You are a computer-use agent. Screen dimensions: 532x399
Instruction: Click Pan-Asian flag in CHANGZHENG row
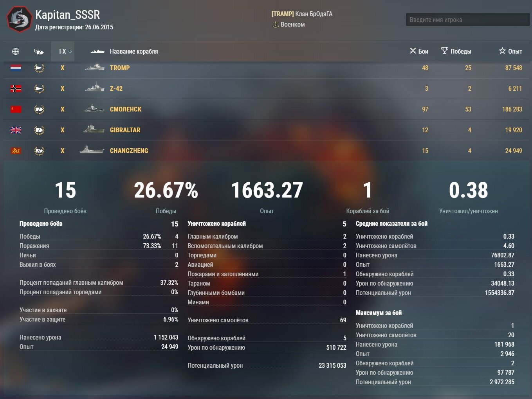(x=16, y=151)
